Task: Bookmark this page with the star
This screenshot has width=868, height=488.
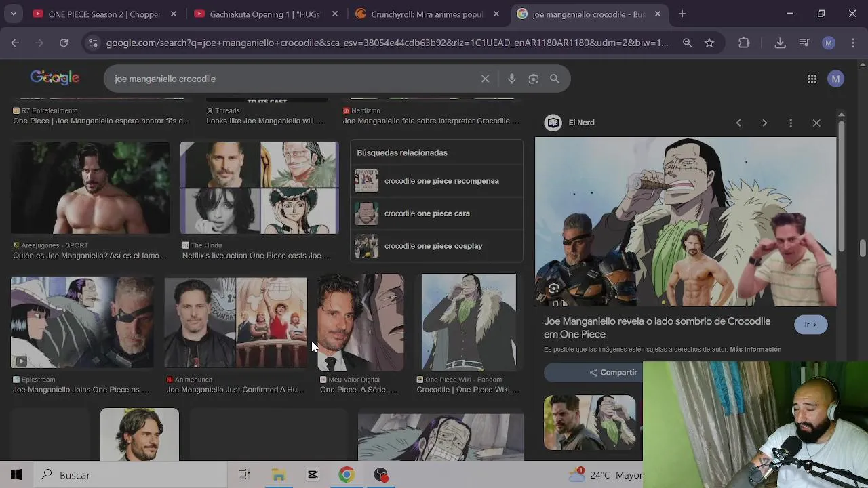Action: (709, 43)
